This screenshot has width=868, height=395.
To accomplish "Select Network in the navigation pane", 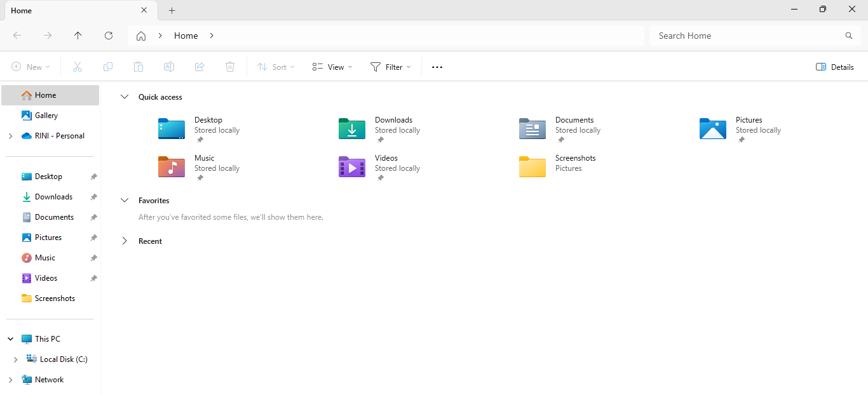I will point(49,380).
